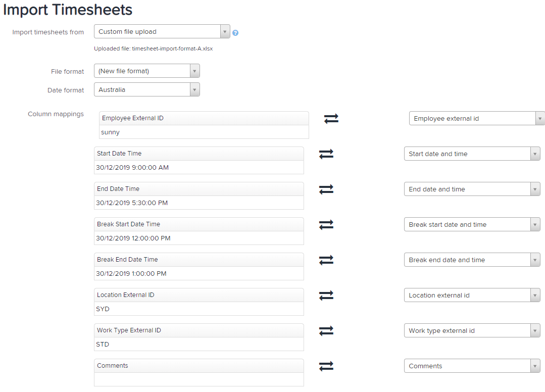Open the File format dropdown

(146, 71)
